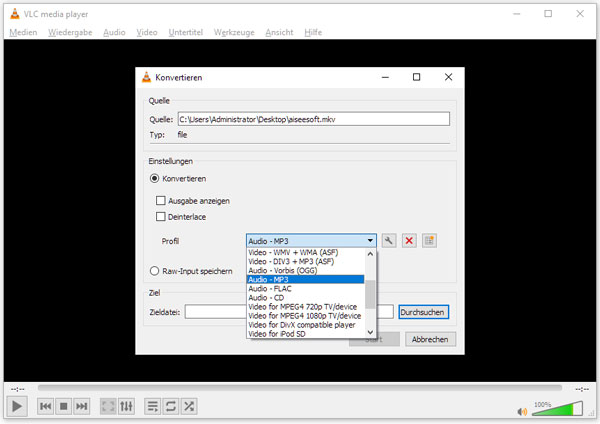Choose Video for DivX compatible player
Viewport: 600px width, 424px height.
click(305, 325)
